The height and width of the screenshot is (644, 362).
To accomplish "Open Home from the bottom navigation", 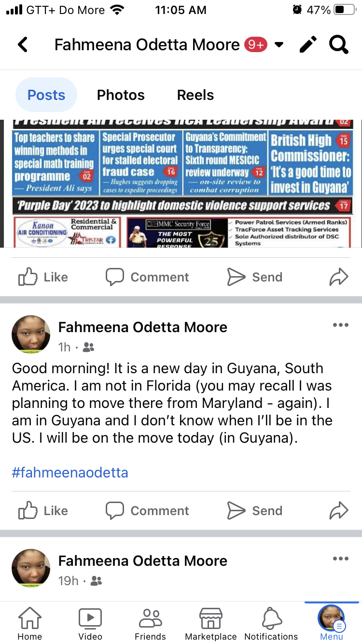I will 30,623.
